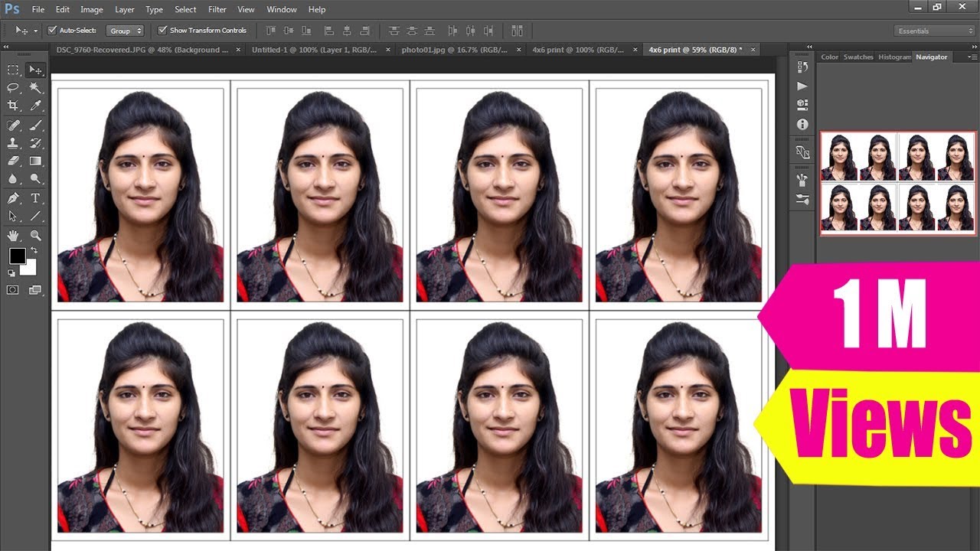This screenshot has width=980, height=551.
Task: Toggle Quick Mask mode
Action: (x=13, y=290)
